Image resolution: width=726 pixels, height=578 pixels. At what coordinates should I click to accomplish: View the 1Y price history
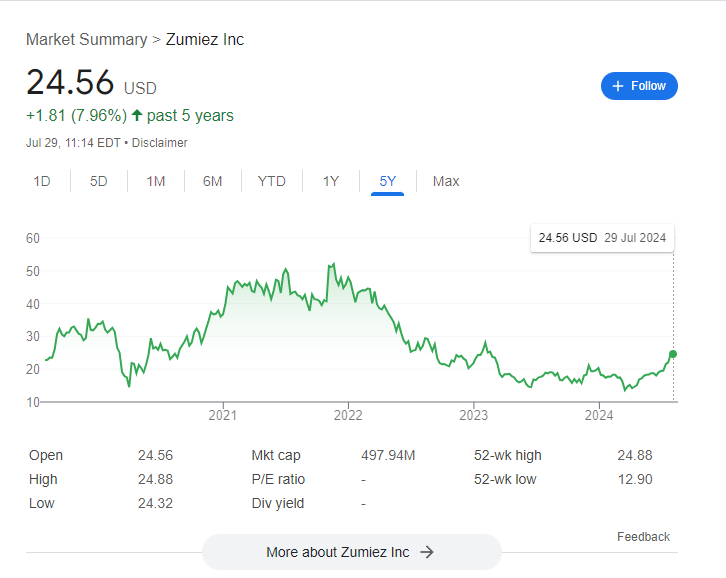click(330, 181)
